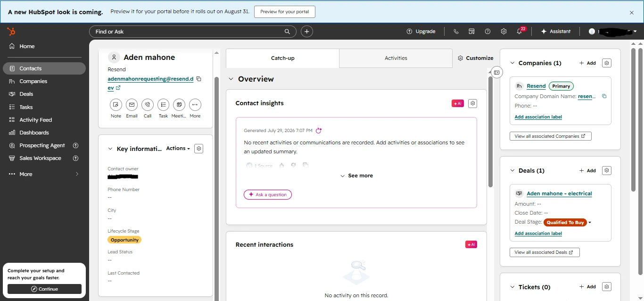Click the Upgrade button

coord(421,32)
